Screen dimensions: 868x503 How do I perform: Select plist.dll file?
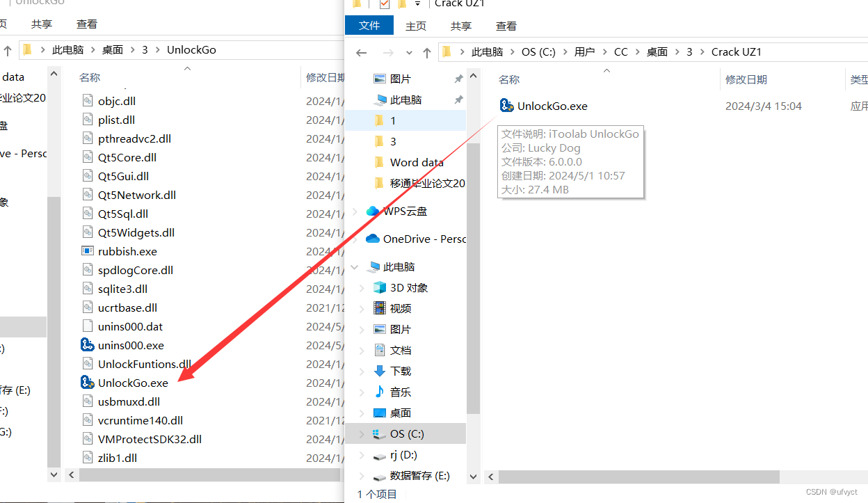pyautogui.click(x=116, y=120)
